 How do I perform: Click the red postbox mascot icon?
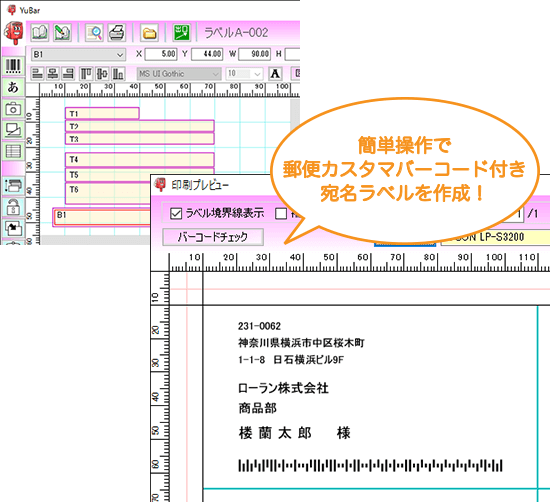pyautogui.click(x=14, y=33)
